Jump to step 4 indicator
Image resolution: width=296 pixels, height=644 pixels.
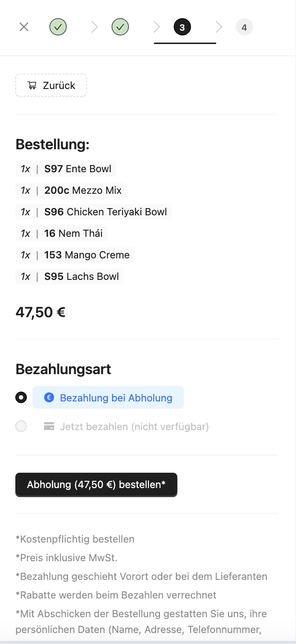[244, 27]
